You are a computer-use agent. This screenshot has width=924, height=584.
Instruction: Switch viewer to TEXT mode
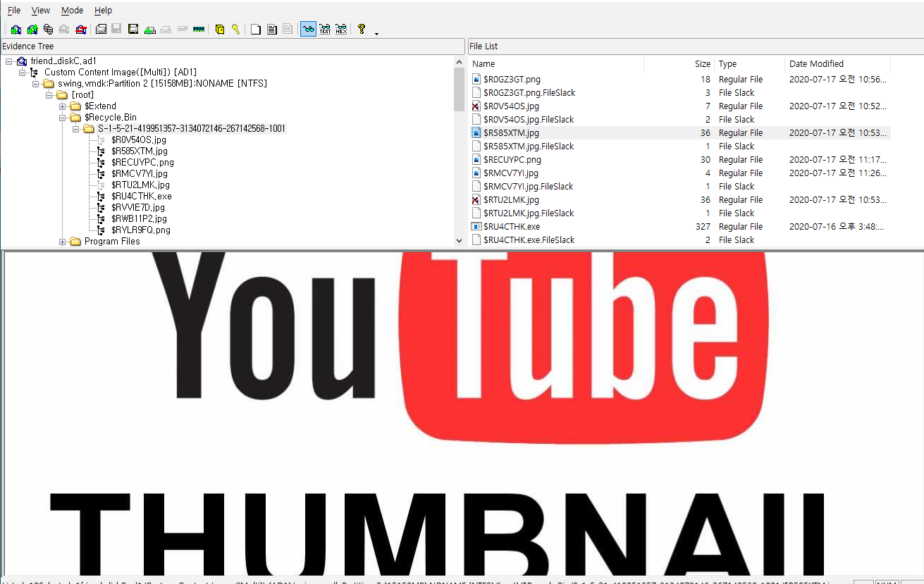pos(325,30)
